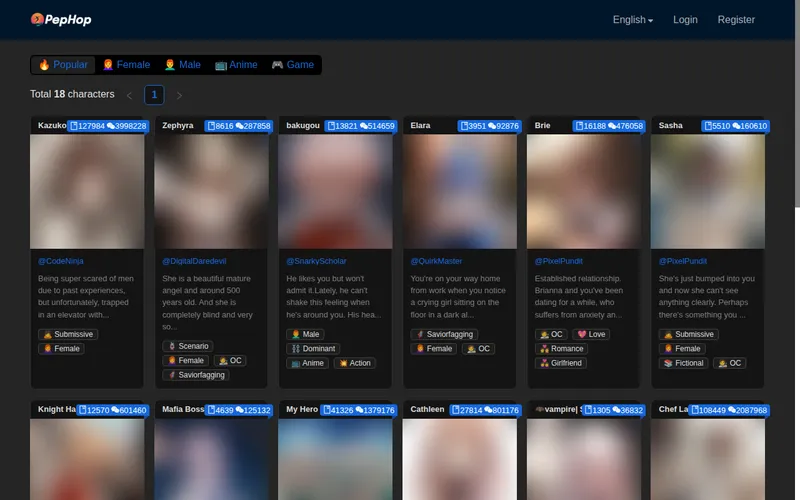
Task: Click the @QuirkMaster author link
Action: coord(436,261)
